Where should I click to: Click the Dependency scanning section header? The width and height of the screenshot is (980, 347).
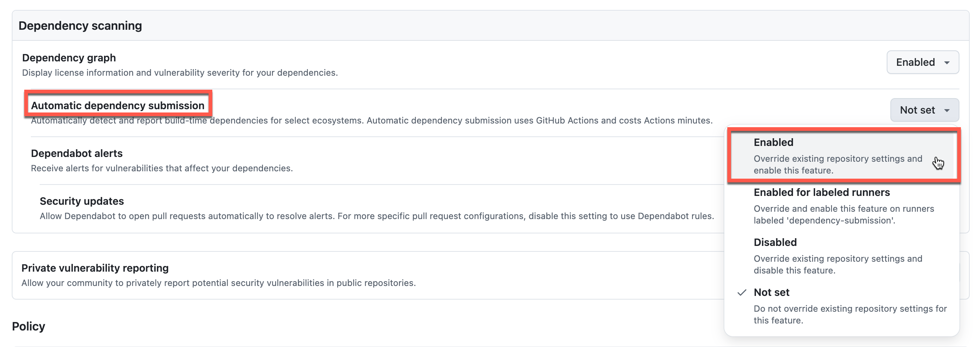[x=80, y=25]
